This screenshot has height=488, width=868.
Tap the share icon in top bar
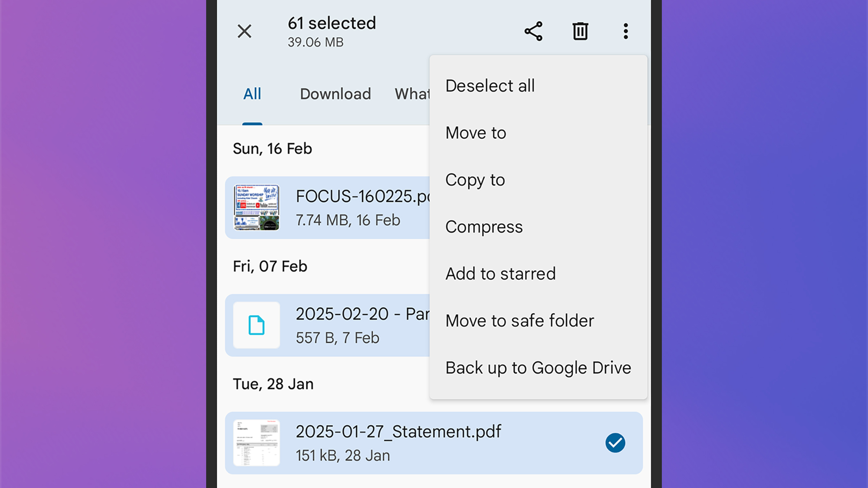(533, 31)
